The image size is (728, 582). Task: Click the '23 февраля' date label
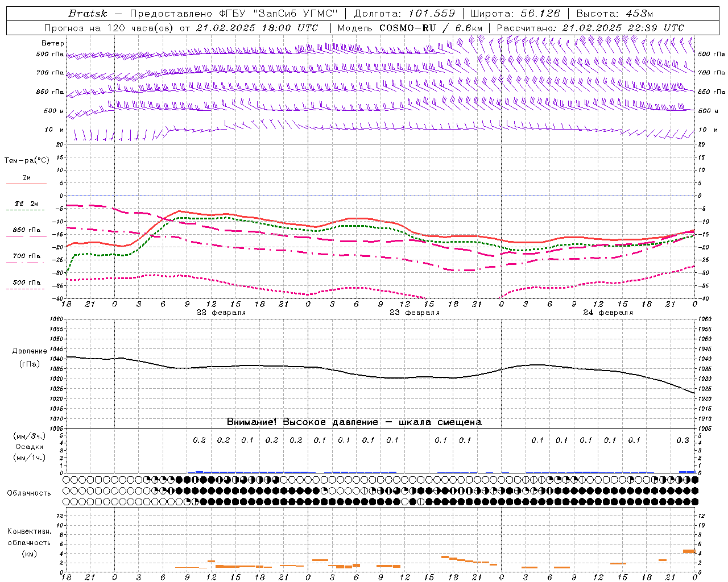pos(415,313)
